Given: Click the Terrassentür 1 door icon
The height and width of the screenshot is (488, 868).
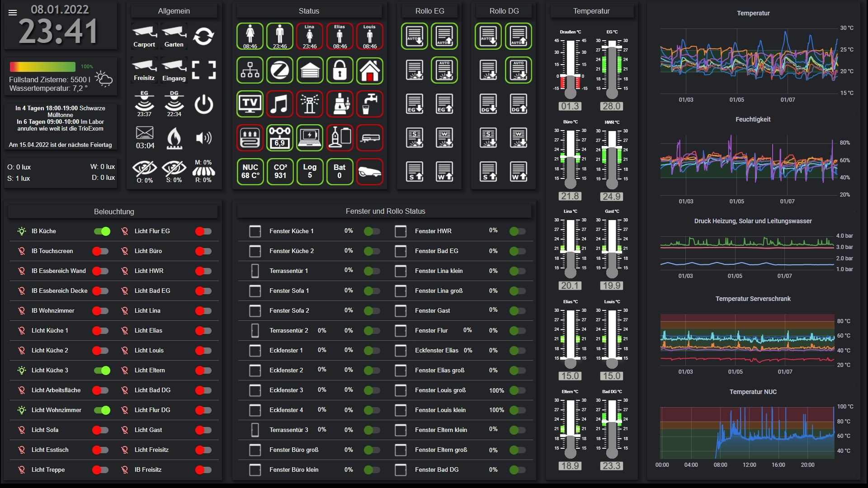Looking at the screenshot, I should [255, 271].
